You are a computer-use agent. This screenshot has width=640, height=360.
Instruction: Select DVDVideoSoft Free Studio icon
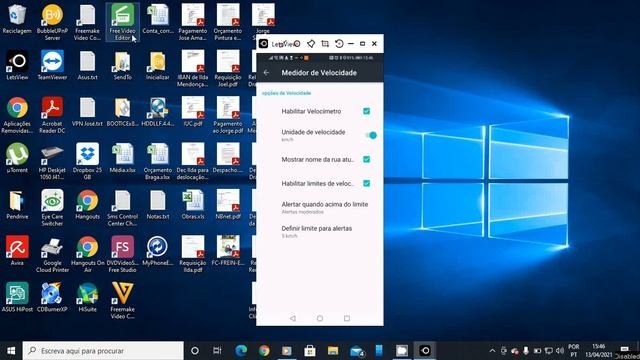click(122, 254)
